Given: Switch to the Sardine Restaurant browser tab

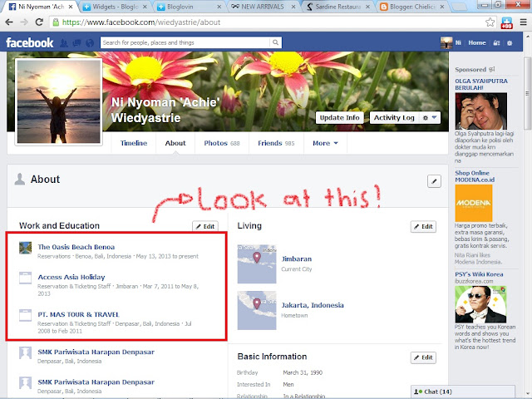Looking at the screenshot, I should (338, 7).
